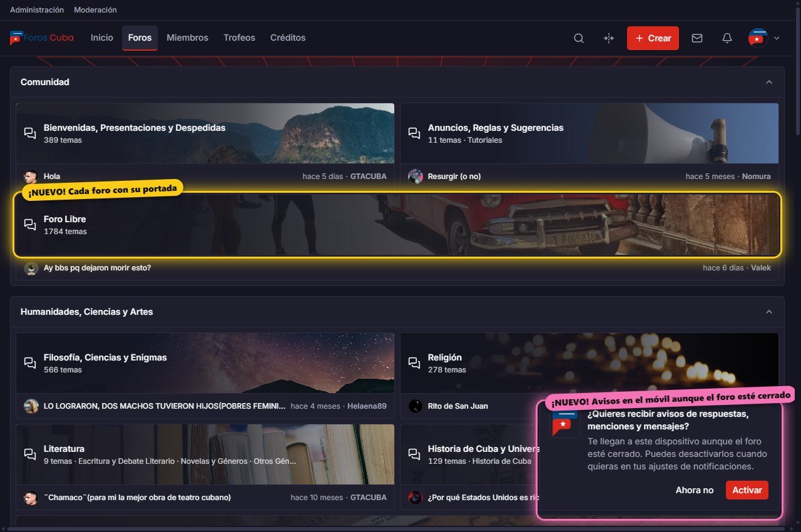This screenshot has width=801, height=532.
Task: Open the user account dropdown arrow
Action: [777, 38]
